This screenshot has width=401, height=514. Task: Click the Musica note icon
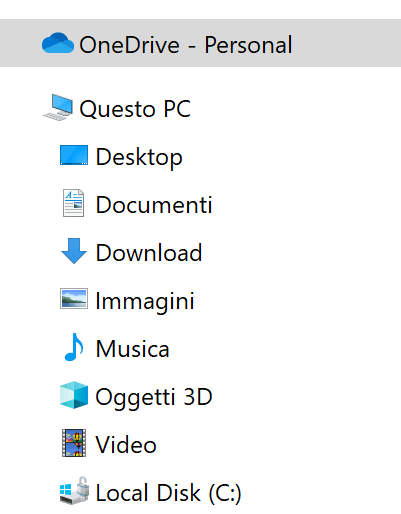point(74,347)
